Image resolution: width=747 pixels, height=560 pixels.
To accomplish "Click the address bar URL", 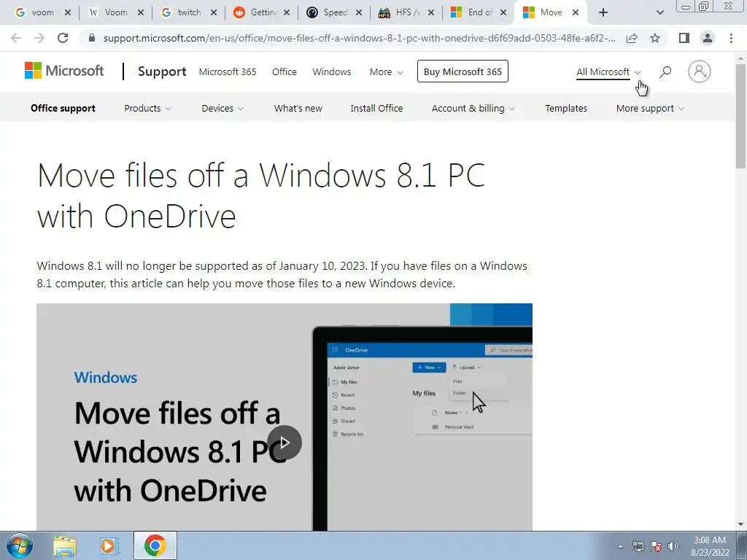I will tap(359, 38).
